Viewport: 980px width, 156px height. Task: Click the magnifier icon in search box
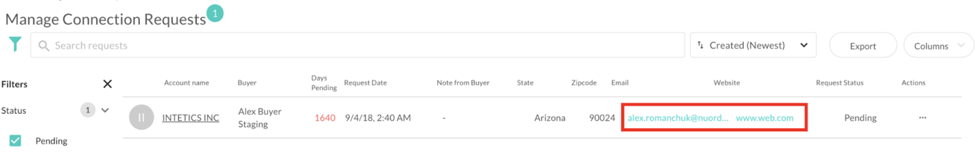click(x=44, y=46)
